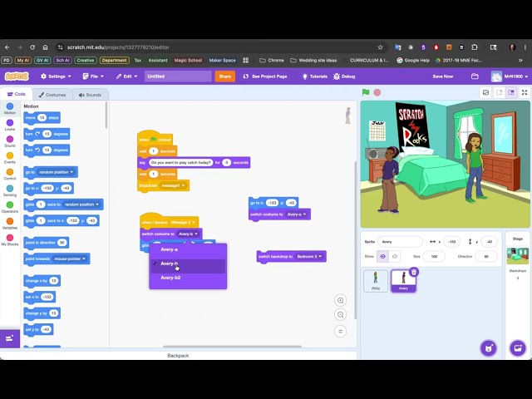Bookmark this page with the star icon
This screenshot has height=399, width=532.
click(x=381, y=47)
